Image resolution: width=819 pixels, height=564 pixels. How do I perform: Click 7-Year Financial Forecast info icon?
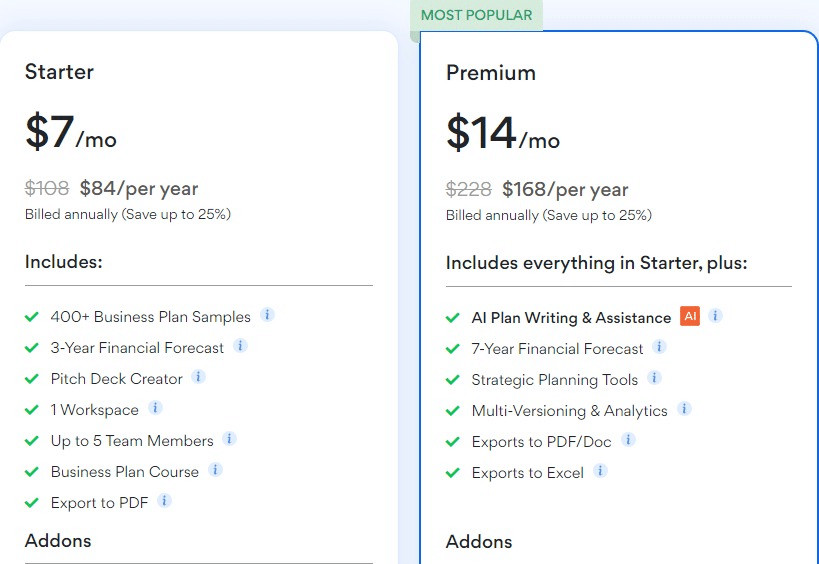coord(659,347)
